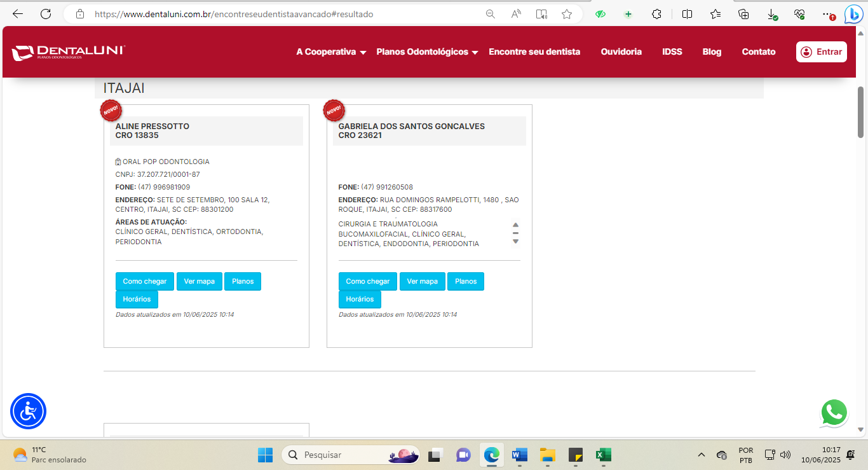Open File Explorer from the taskbar
This screenshot has height=470, width=868.
point(547,455)
